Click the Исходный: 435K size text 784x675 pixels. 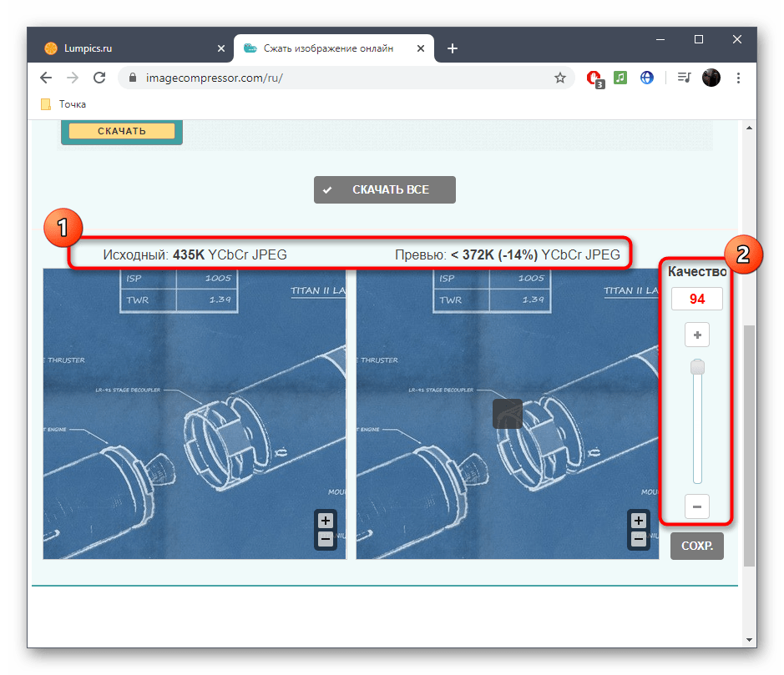(x=195, y=254)
